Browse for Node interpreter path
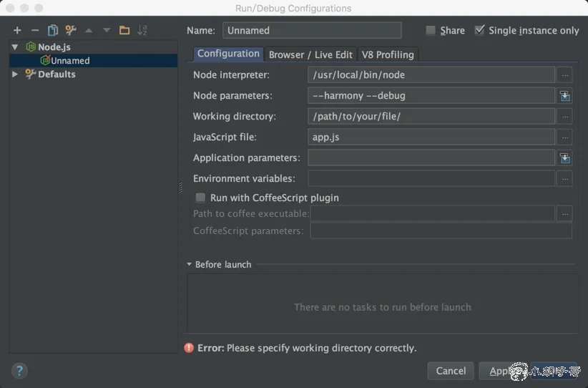 click(x=565, y=75)
